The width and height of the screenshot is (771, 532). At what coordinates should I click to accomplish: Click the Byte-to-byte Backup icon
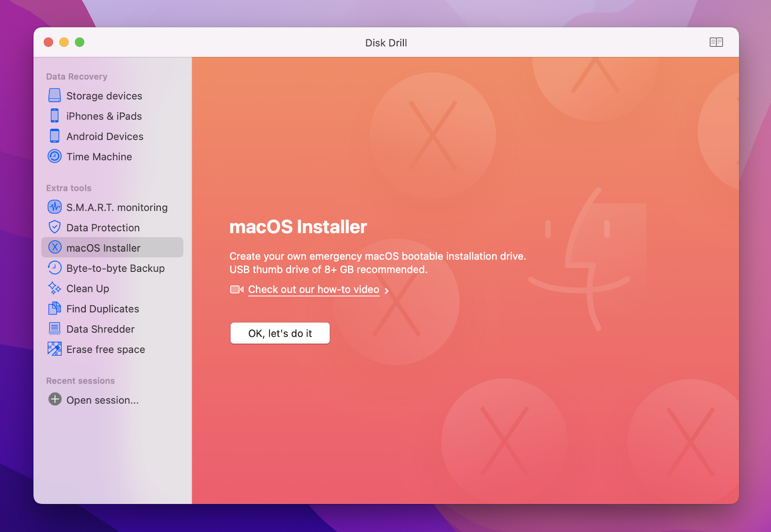click(x=54, y=268)
